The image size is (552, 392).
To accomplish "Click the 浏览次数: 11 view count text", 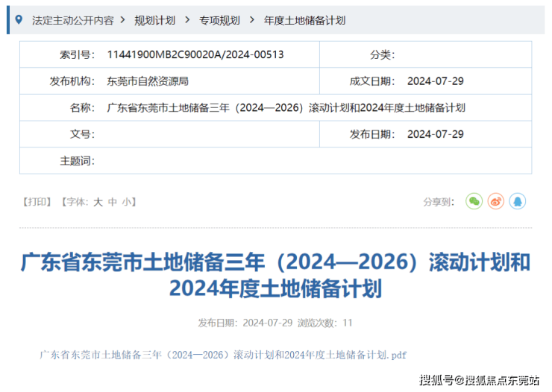I will [x=324, y=323].
